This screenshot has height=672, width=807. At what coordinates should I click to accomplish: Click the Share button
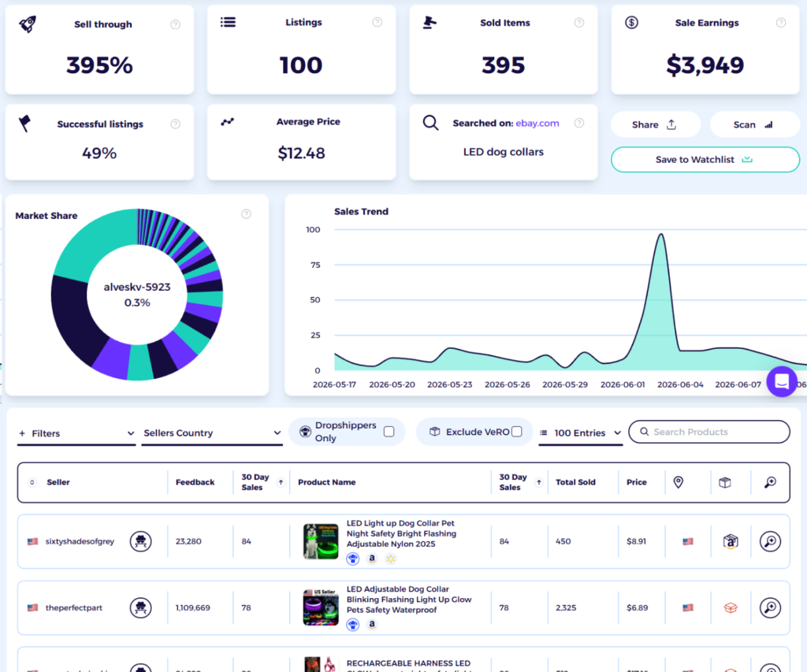pyautogui.click(x=655, y=124)
